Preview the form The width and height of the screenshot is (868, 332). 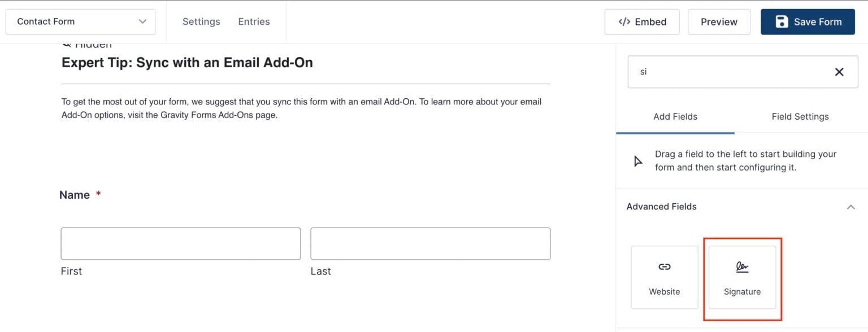(x=719, y=22)
